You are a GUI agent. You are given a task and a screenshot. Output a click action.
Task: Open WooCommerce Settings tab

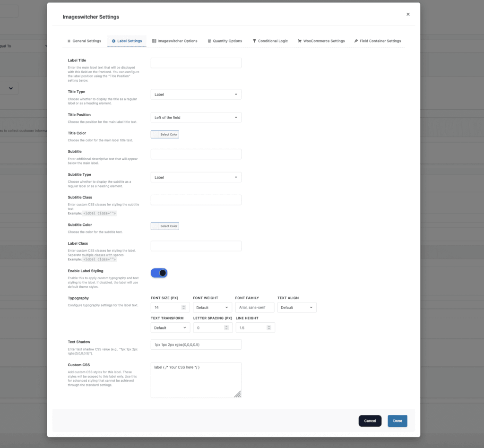(x=321, y=41)
